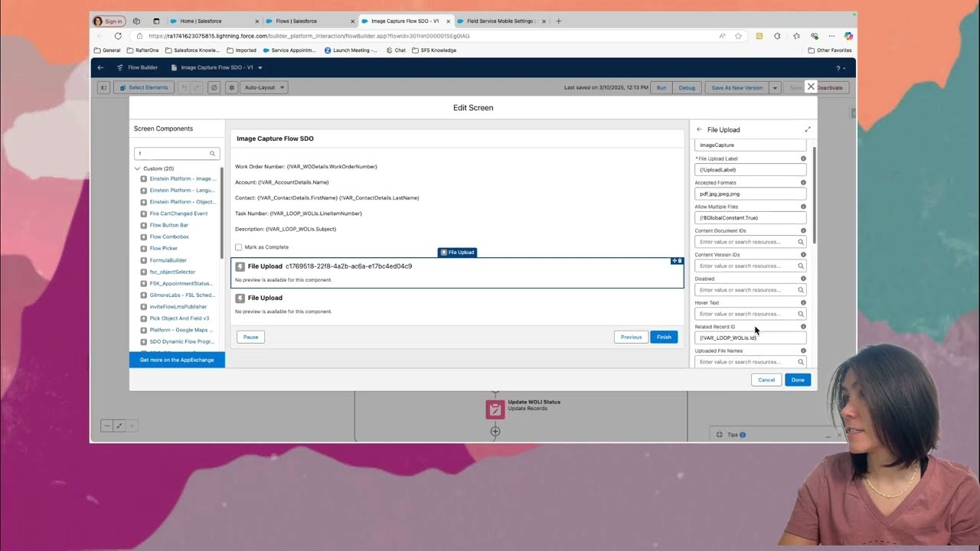Switch to Field Service Mobile Settings tab
Viewport: 980px width, 551px height.
pyautogui.click(x=501, y=21)
